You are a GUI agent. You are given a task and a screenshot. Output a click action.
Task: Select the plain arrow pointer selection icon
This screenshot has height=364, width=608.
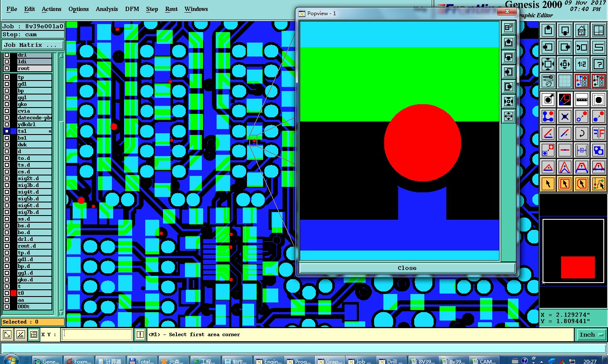[548, 184]
